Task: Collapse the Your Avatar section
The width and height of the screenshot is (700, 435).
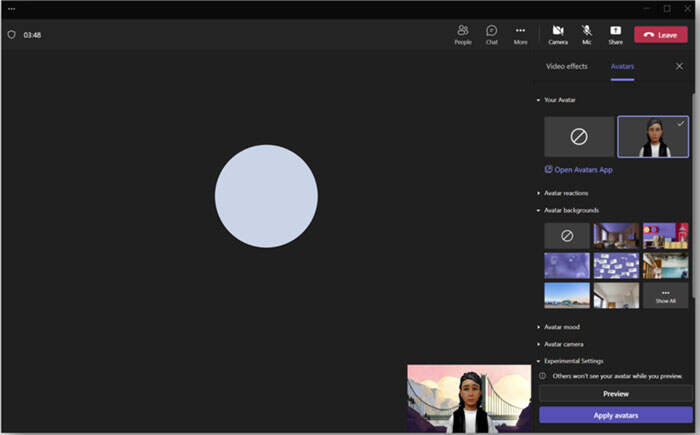Action: pyautogui.click(x=559, y=100)
